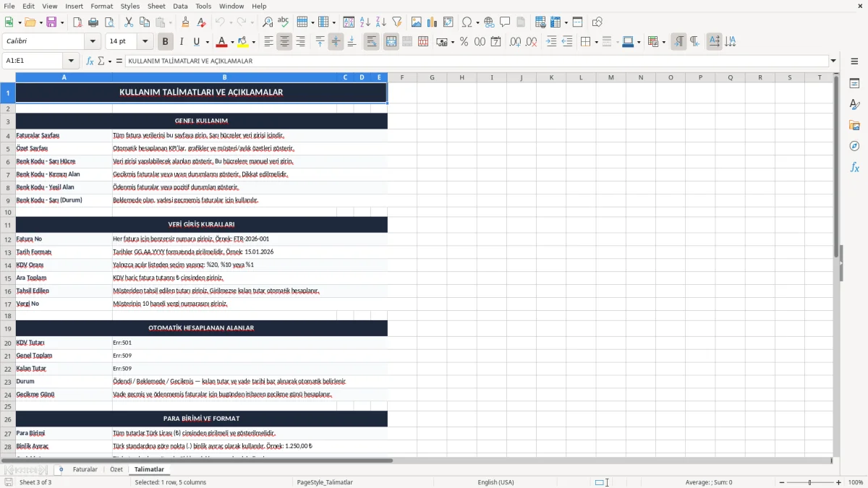Export directly as PDF

pos(77,22)
